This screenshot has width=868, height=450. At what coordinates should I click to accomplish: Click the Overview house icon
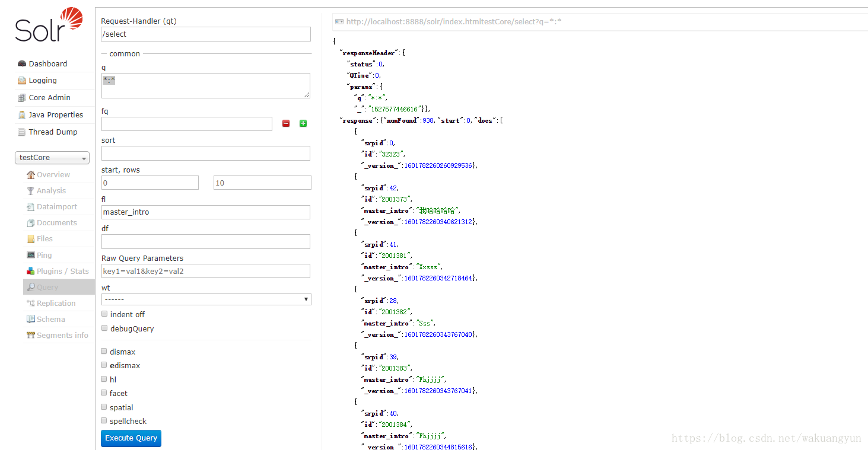31,174
